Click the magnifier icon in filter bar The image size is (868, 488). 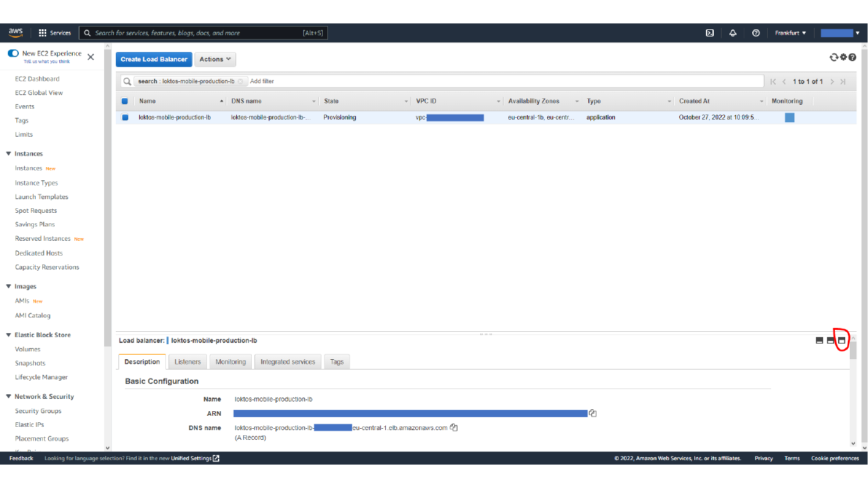[x=128, y=81]
